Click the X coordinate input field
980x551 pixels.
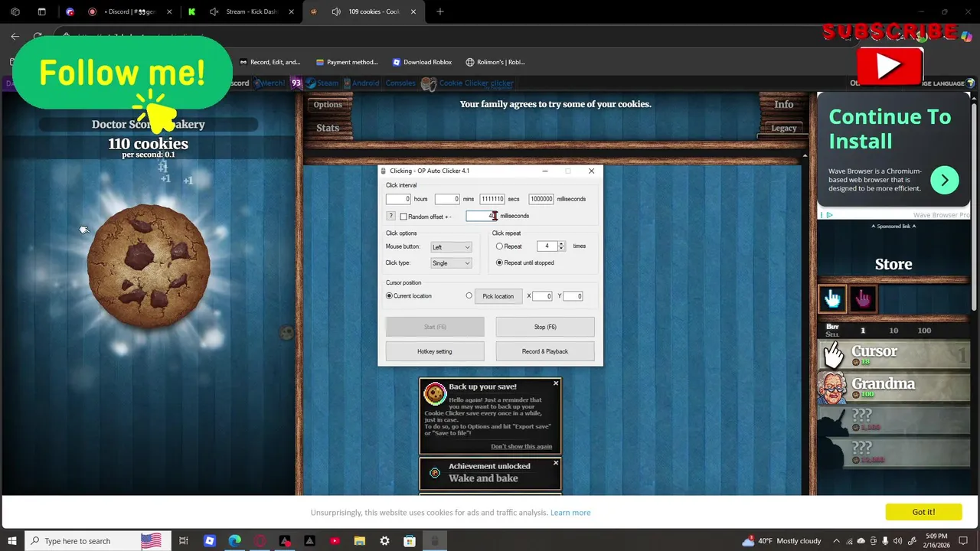[x=542, y=296]
